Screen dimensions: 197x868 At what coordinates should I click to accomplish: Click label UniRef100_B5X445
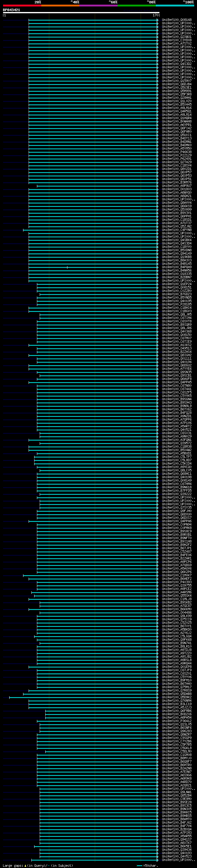coord(177,104)
